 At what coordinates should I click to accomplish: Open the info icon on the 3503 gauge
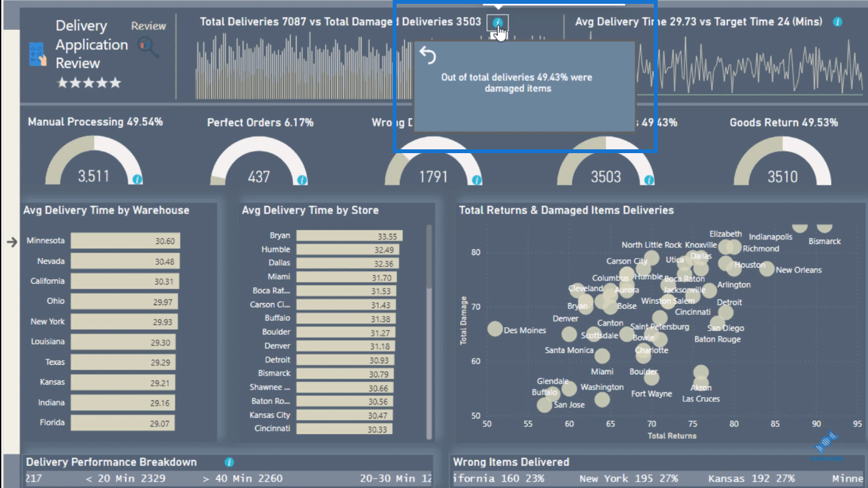pyautogui.click(x=649, y=180)
